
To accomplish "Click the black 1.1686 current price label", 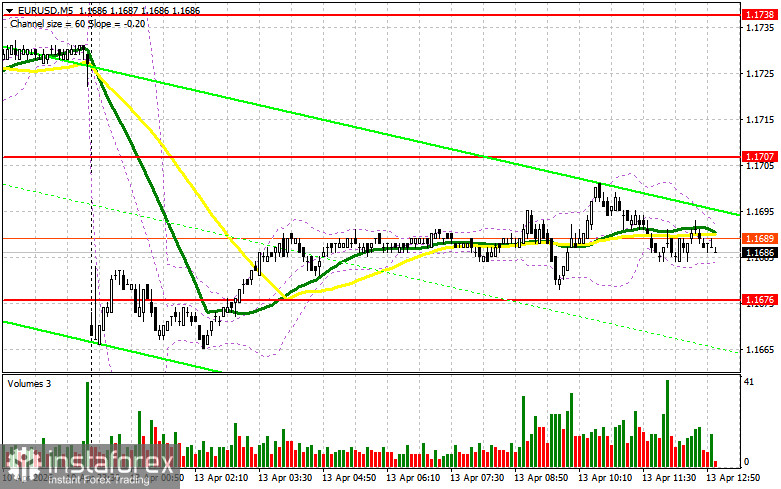I will click(x=760, y=252).
